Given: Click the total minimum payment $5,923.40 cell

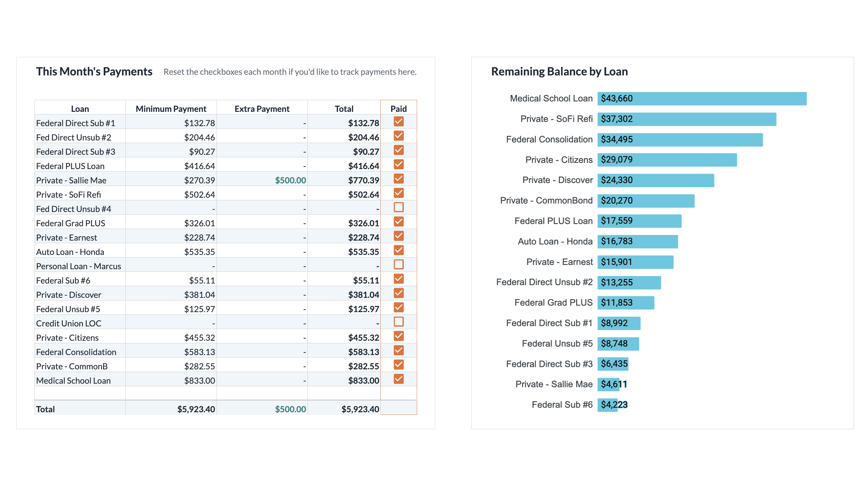Looking at the screenshot, I should click(196, 409).
